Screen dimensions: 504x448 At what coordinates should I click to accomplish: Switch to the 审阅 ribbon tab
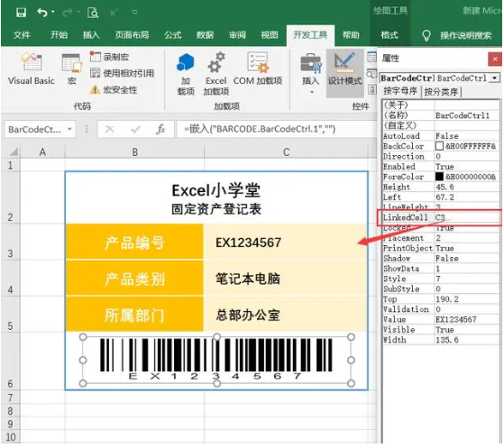237,35
